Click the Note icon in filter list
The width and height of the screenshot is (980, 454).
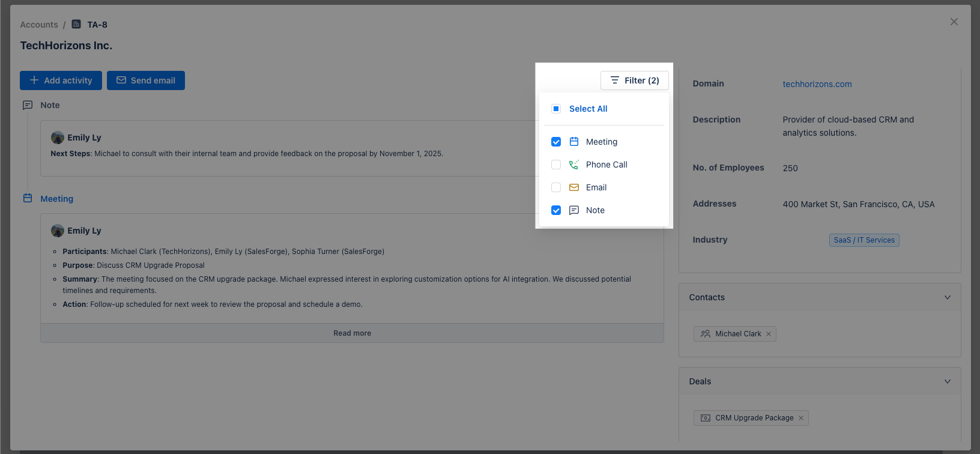[574, 210]
